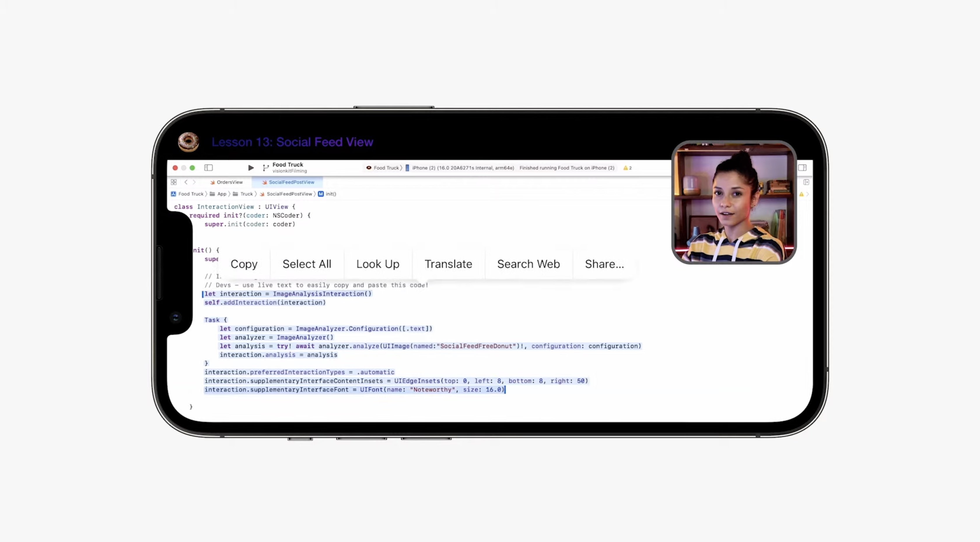Toggle the Inspector panel on the right
Viewport: 980px width, 542px height.
[x=802, y=168]
